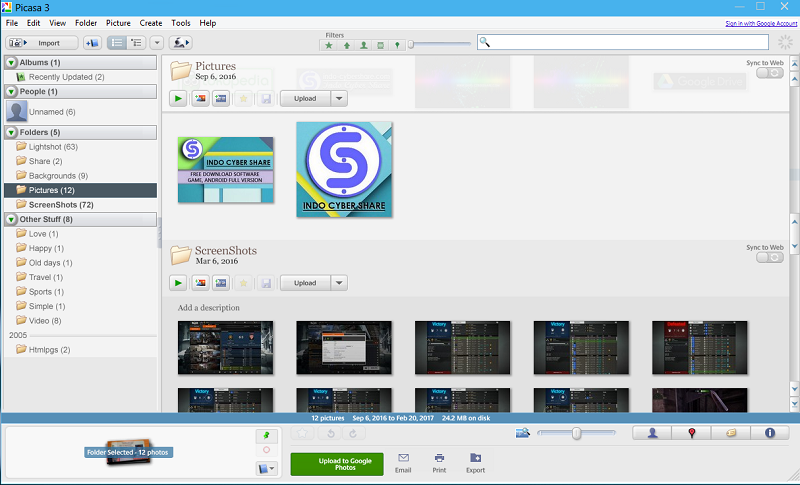Open the Tools menu
This screenshot has width=800, height=485.
181,23
